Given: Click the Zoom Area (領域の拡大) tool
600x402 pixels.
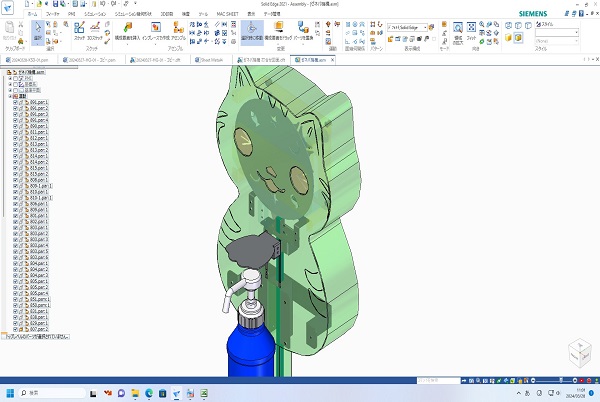Looking at the screenshot, I should [458, 32].
